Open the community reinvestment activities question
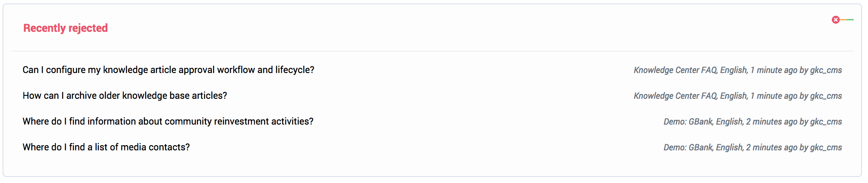Screen dimensions: 868x183 [168, 122]
